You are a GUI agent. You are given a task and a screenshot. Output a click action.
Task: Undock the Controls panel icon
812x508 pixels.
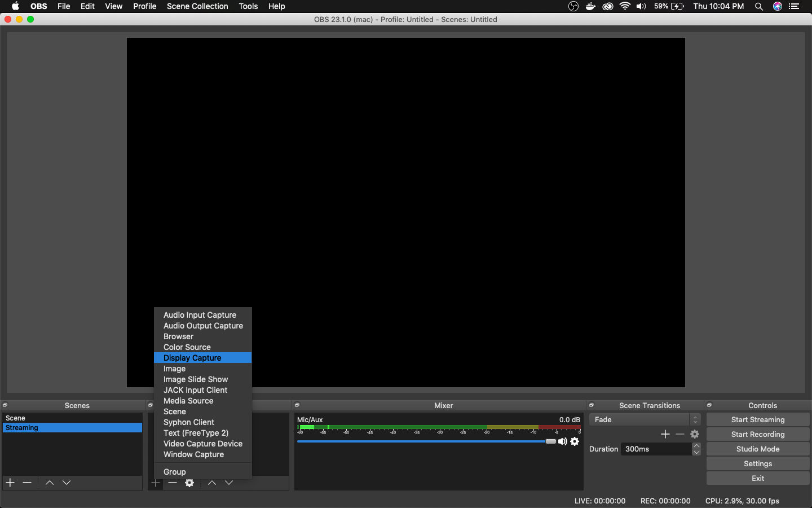pyautogui.click(x=709, y=405)
